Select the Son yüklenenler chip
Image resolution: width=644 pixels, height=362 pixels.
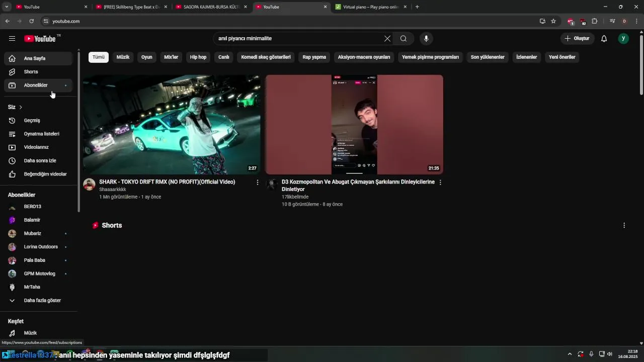(x=488, y=57)
